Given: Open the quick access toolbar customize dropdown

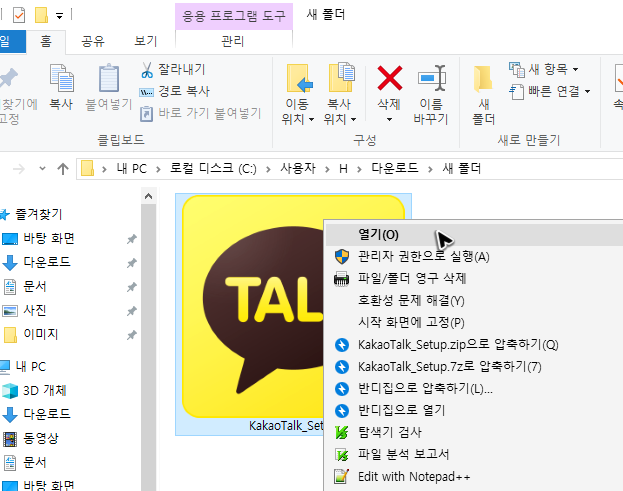Looking at the screenshot, I should point(59,16).
